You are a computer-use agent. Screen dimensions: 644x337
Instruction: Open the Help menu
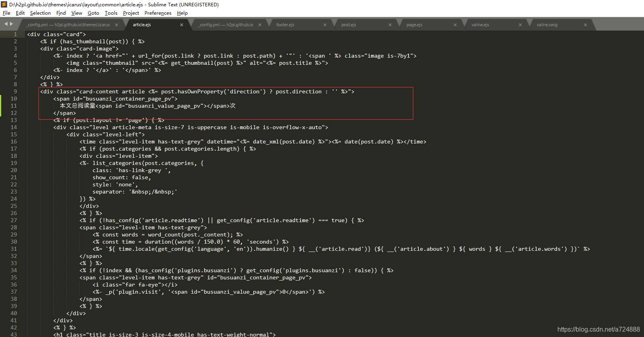coord(182,13)
